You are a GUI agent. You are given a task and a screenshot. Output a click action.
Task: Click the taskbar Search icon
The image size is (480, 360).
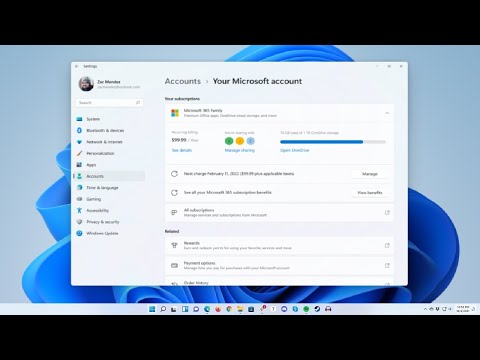point(163,309)
